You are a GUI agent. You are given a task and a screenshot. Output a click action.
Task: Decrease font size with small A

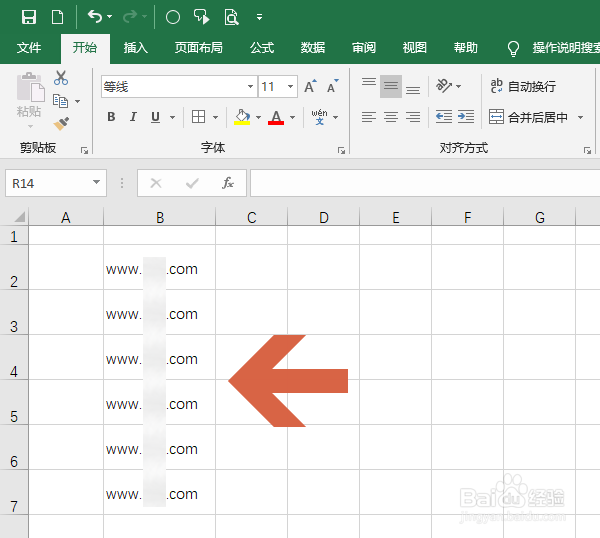333,86
